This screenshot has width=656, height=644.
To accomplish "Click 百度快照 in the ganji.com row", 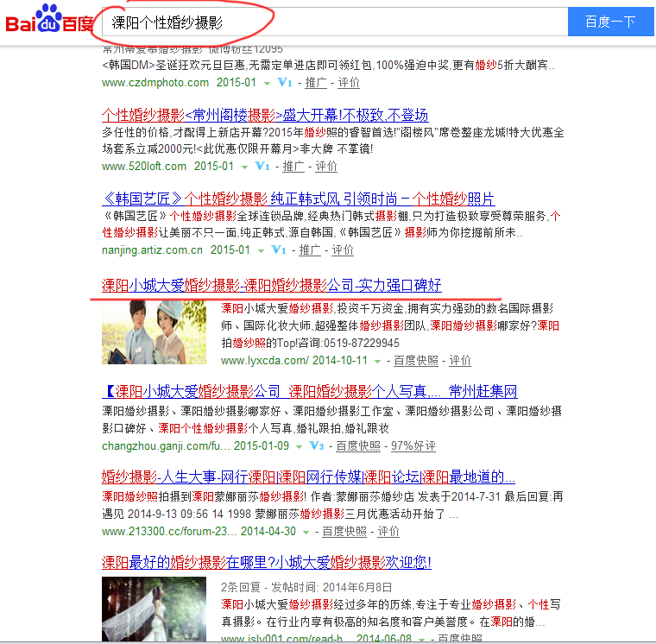I will (358, 445).
